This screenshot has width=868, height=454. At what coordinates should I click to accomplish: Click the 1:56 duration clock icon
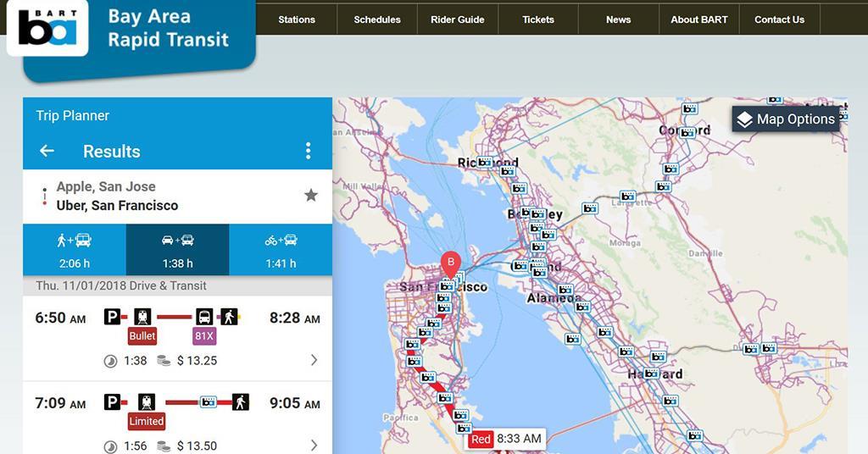(x=111, y=446)
